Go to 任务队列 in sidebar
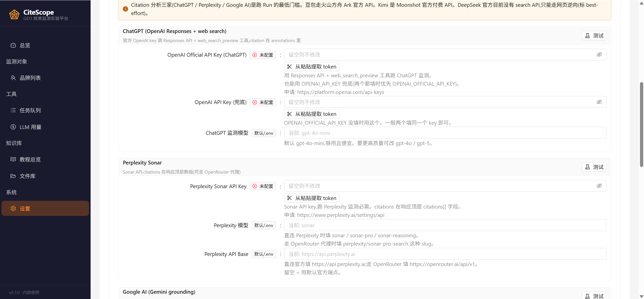 45,110
